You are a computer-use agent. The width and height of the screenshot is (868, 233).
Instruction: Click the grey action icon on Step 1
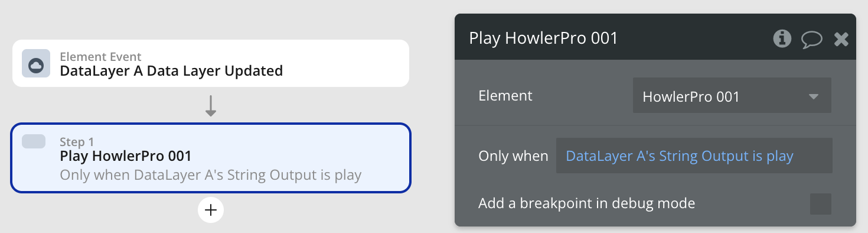(x=34, y=141)
